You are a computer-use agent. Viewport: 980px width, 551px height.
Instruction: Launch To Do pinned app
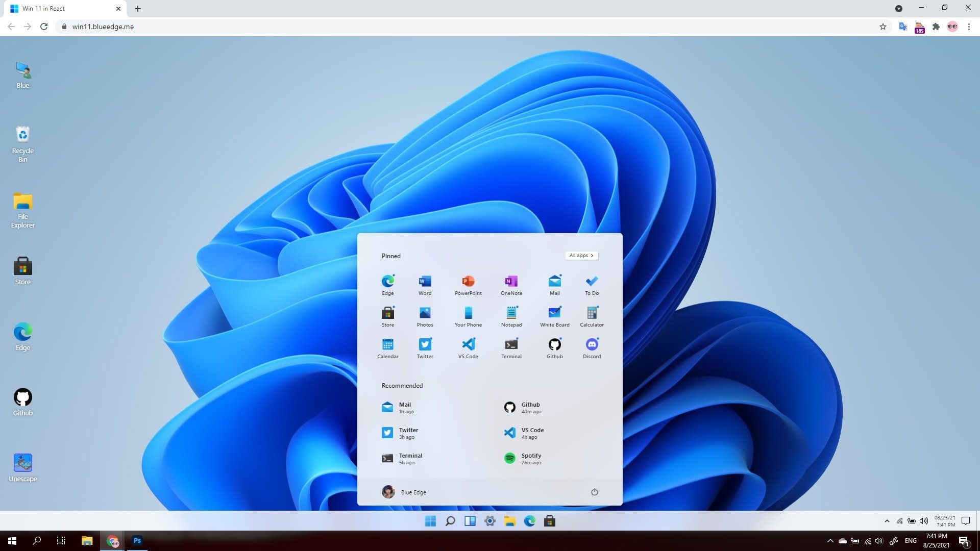(592, 285)
